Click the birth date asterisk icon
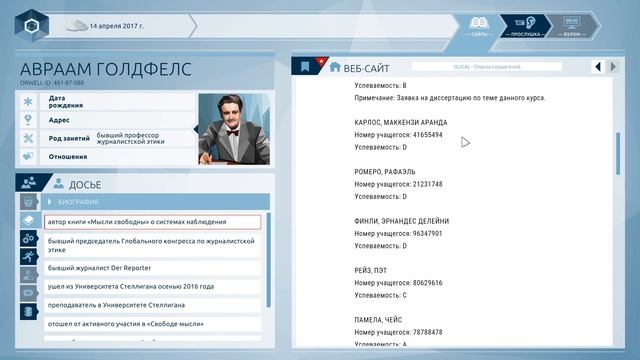This screenshot has width=640, height=360. (28, 102)
